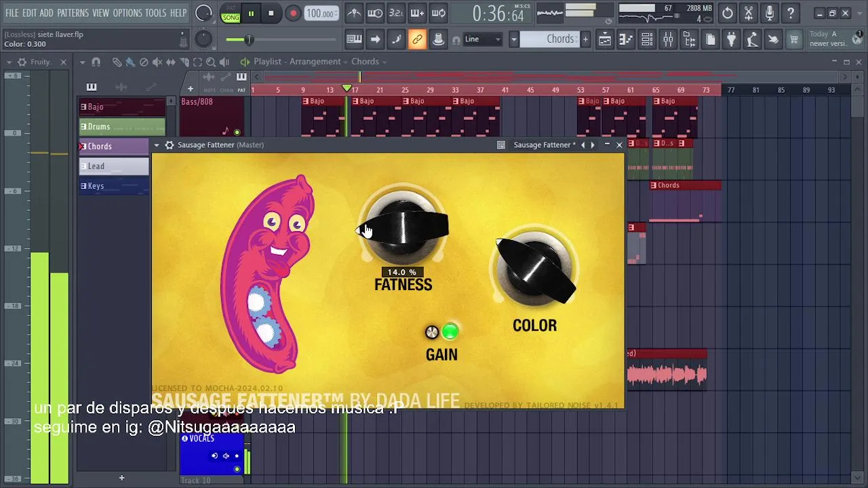The width and height of the screenshot is (868, 488).
Task: Select the playlist delete tool
Action: 144,62
